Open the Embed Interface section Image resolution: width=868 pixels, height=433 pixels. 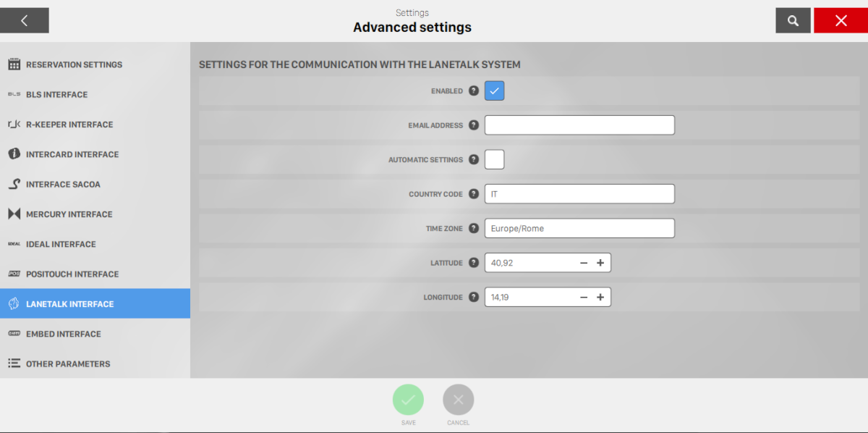[x=64, y=334]
